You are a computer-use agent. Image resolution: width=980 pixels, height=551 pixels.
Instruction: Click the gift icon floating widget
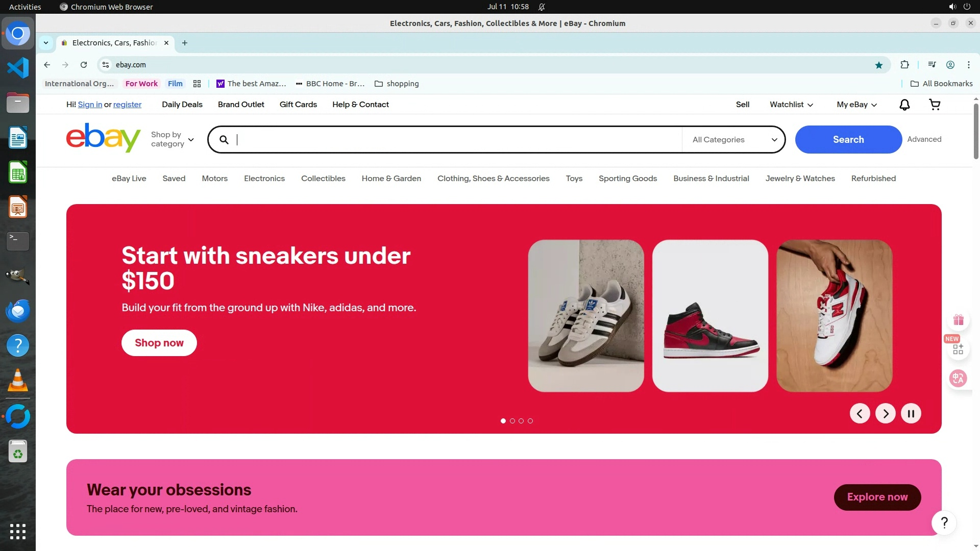958,320
